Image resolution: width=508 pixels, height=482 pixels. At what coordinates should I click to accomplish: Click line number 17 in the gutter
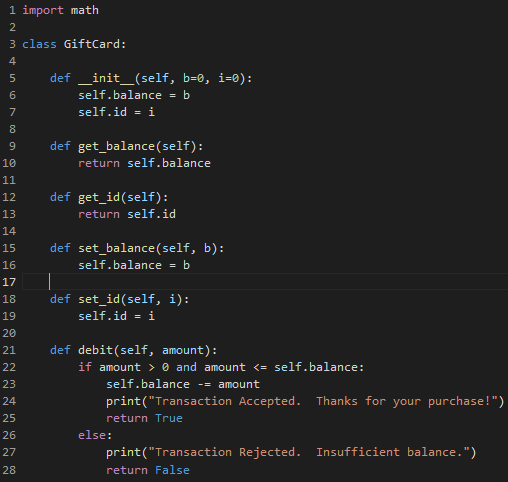(x=9, y=282)
